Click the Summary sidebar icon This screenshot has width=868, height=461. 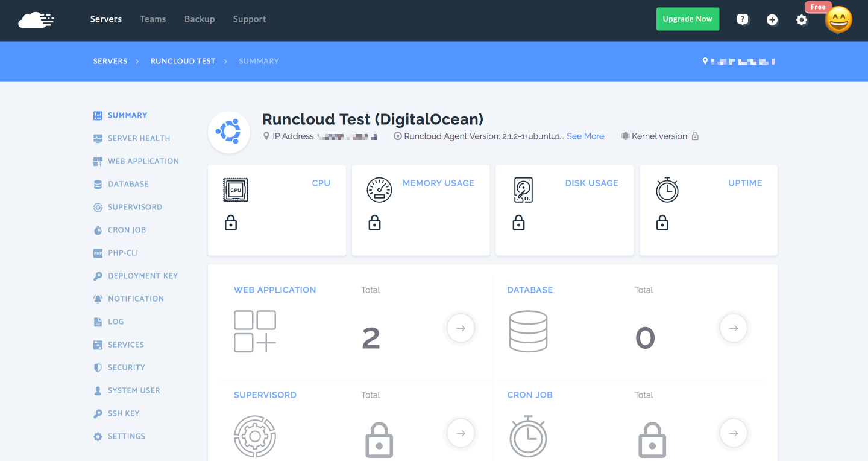[x=98, y=115]
